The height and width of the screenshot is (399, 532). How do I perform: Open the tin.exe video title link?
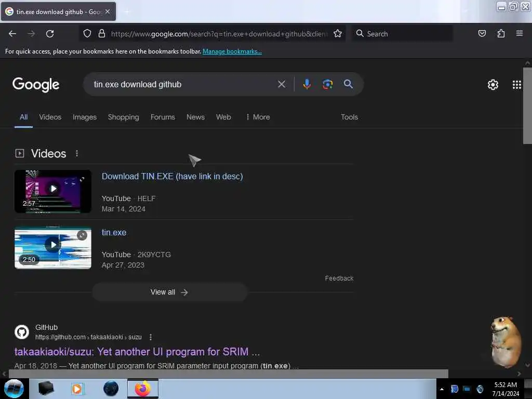click(114, 232)
